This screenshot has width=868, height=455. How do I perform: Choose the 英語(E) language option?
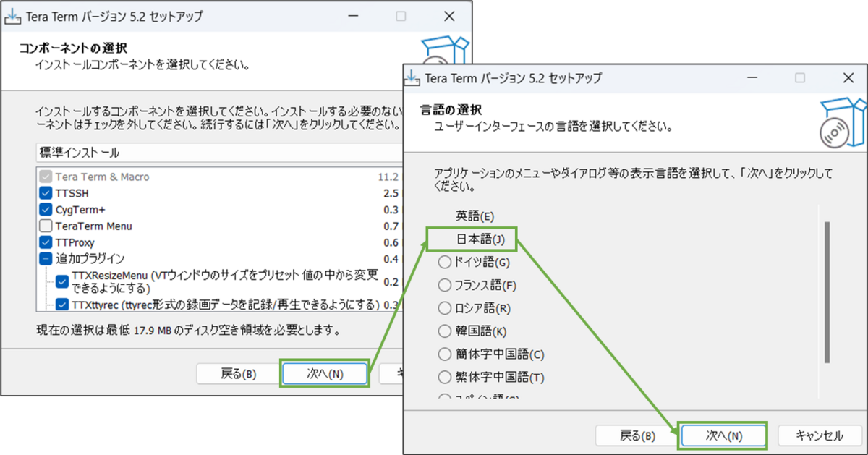coord(475,216)
